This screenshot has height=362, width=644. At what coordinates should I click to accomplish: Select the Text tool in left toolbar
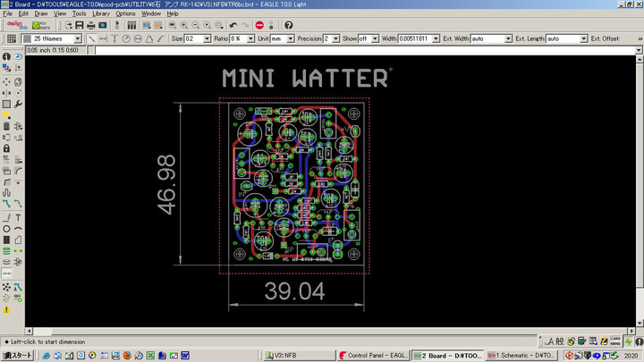point(19,217)
